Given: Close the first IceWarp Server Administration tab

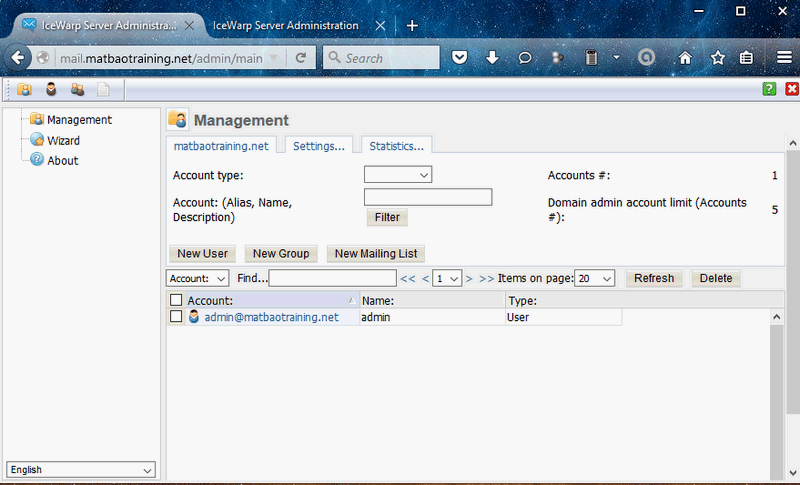Looking at the screenshot, I should click(189, 25).
